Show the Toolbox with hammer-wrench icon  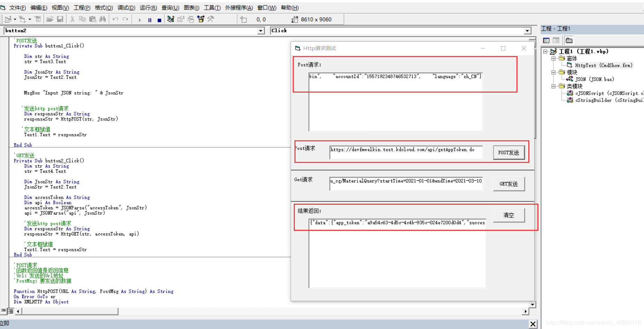211,19
